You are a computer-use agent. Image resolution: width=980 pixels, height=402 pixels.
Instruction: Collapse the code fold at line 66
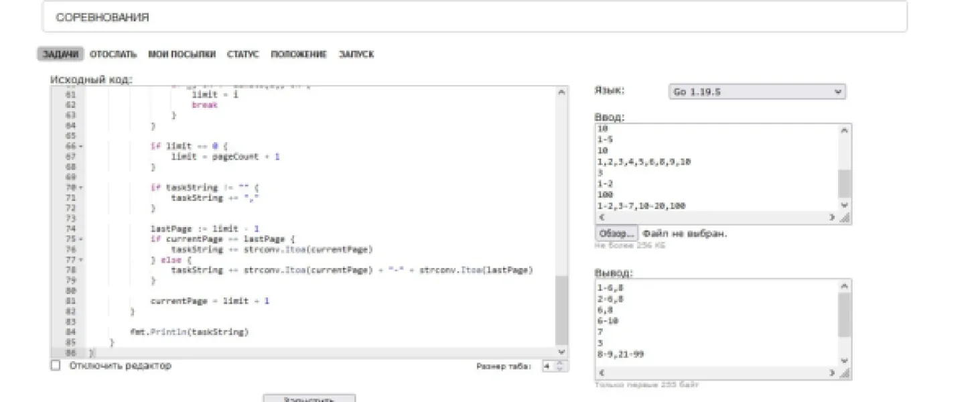click(x=81, y=146)
